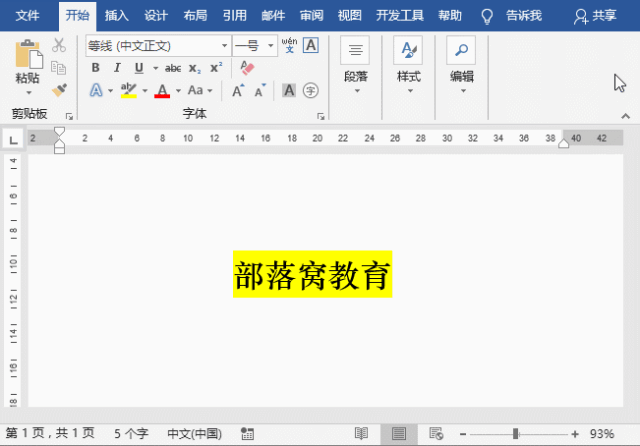Viewport: 640px width, 446px height.
Task: Click the Character Border icon
Action: 311,45
